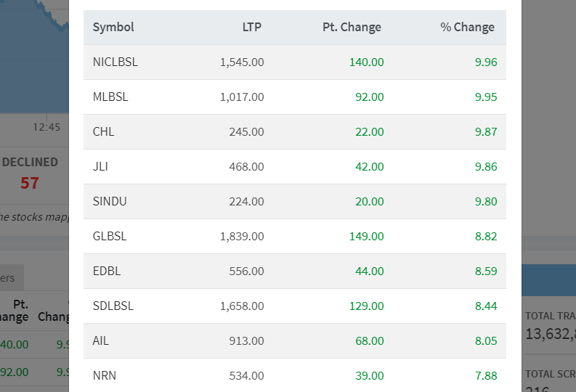The image size is (576, 392).
Task: Select the CHL symbol
Action: pos(104,132)
